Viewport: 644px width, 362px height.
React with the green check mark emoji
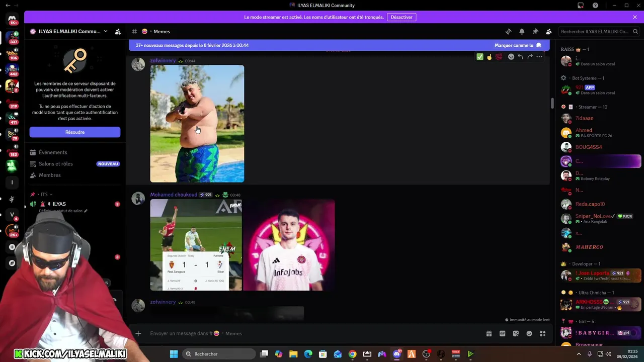pyautogui.click(x=480, y=57)
